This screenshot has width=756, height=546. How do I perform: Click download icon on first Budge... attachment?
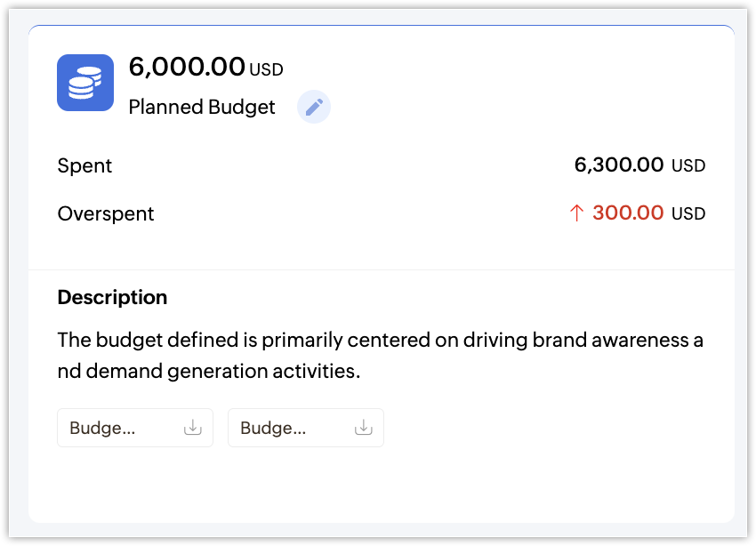(192, 428)
